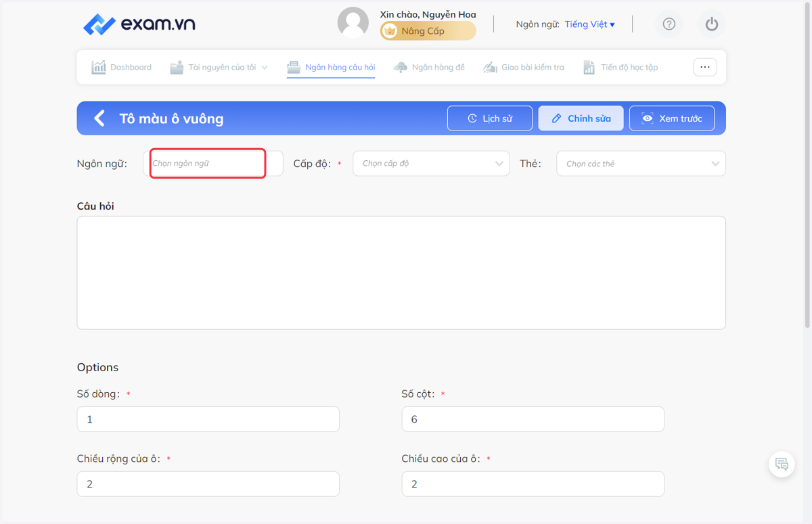Click the Tiến độ học tập icon
This screenshot has width=812, height=524.
tap(589, 68)
